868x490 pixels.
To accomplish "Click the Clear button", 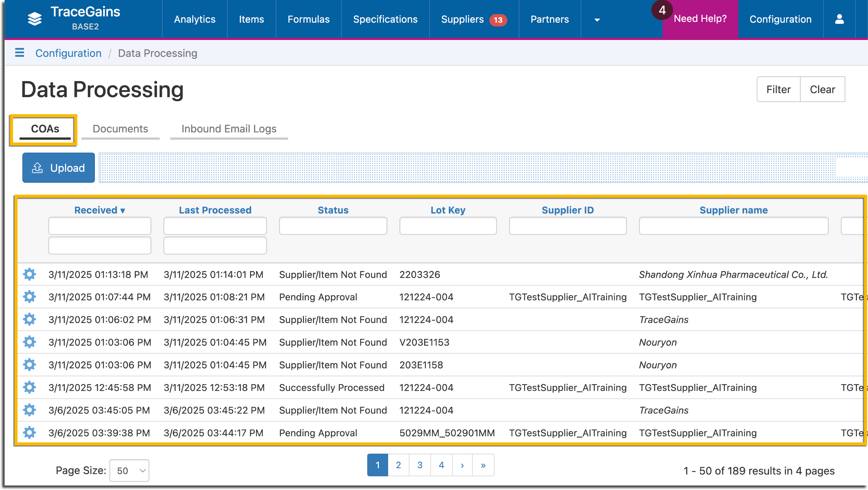I will (x=823, y=89).
